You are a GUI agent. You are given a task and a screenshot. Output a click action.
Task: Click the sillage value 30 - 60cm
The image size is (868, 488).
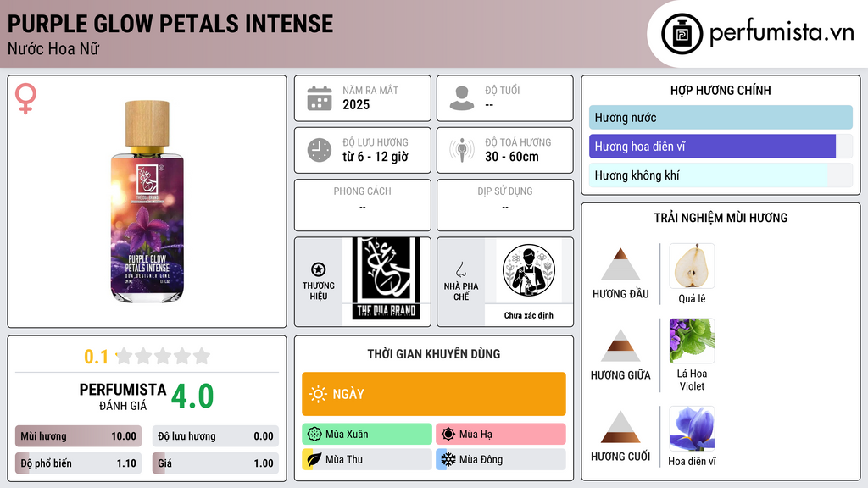[x=512, y=157]
